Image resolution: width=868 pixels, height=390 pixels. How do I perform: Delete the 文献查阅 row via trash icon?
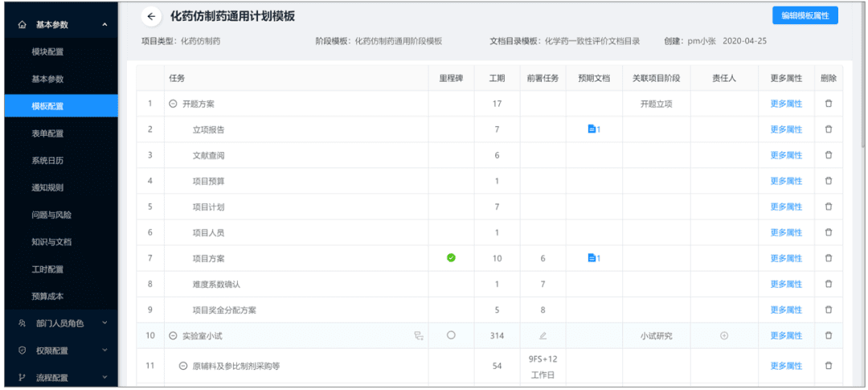pyautogui.click(x=828, y=155)
